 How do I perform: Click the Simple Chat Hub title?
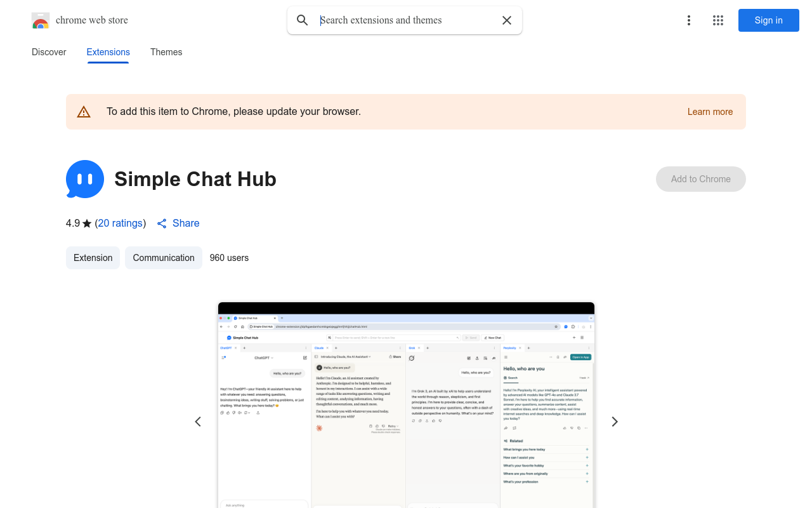tap(195, 179)
